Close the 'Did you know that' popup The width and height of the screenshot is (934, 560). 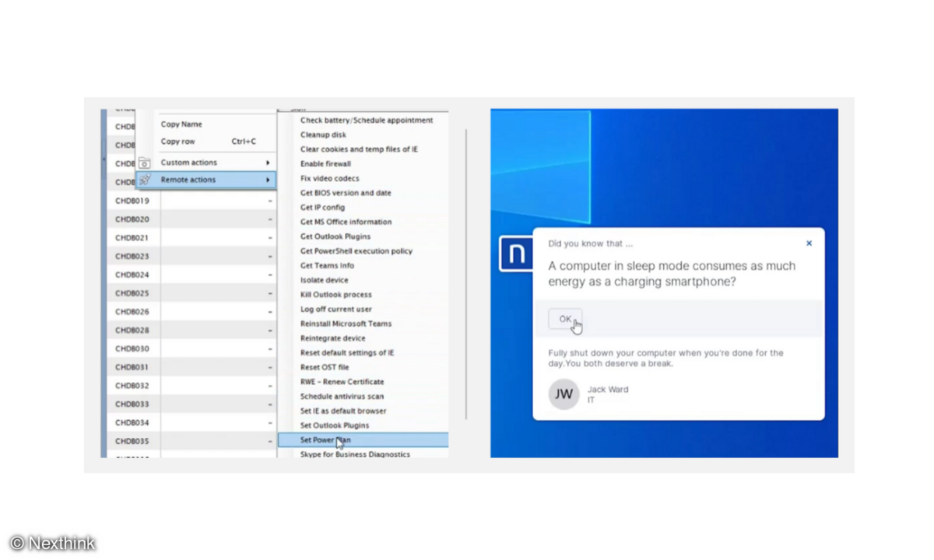point(809,243)
